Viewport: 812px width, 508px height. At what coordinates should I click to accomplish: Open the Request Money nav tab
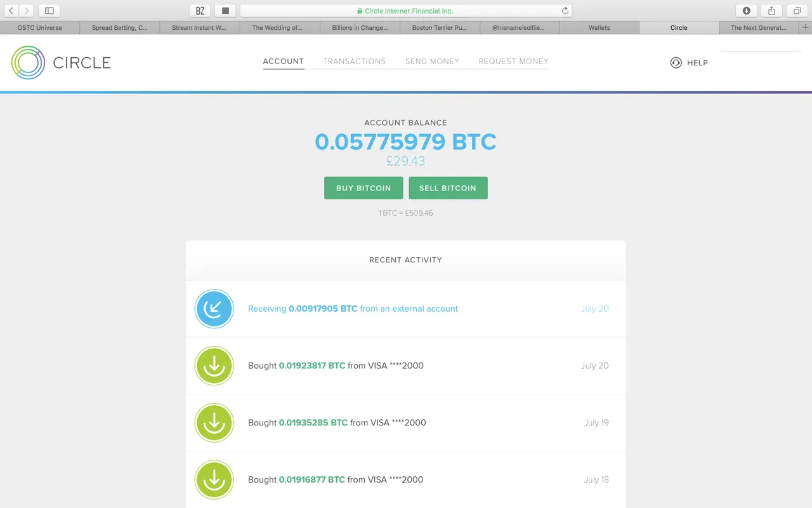(x=514, y=62)
